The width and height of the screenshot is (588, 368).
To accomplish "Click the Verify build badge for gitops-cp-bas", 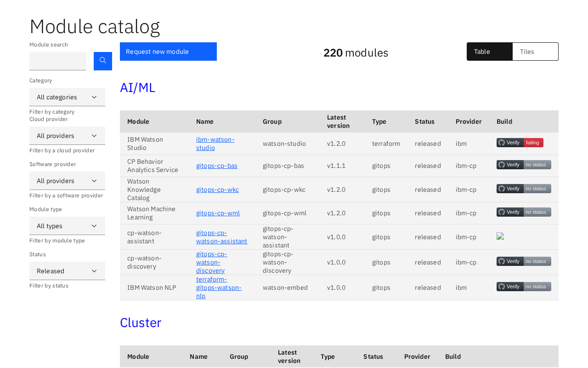I will [524, 165].
